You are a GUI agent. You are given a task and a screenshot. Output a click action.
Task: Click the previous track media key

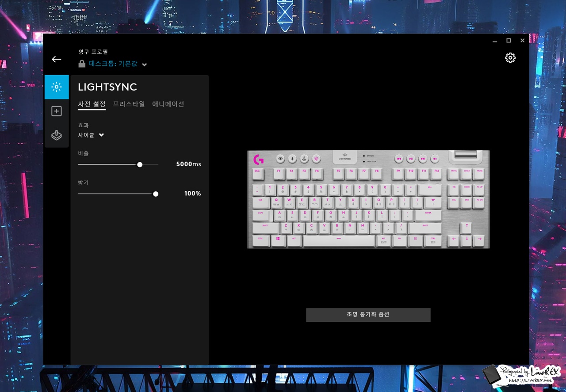click(x=399, y=159)
